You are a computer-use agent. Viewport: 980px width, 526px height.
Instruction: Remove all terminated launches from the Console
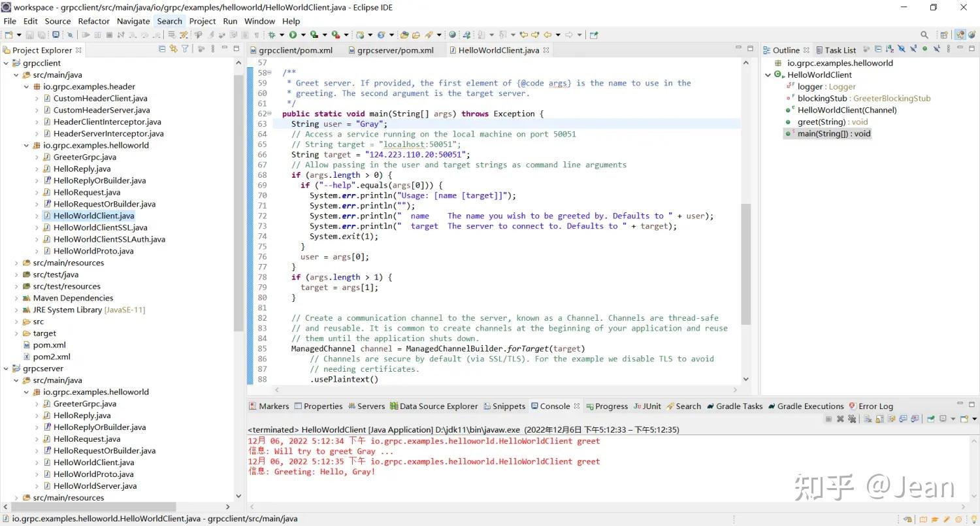tap(853, 419)
